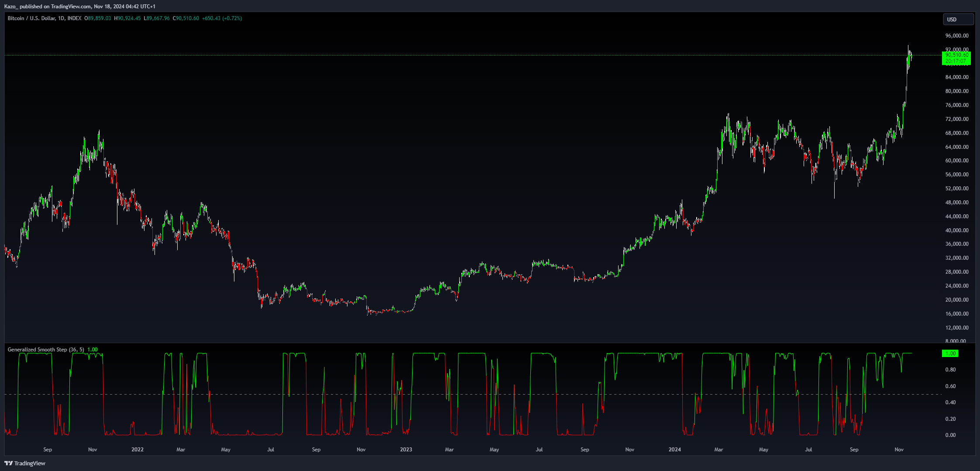Click the 64,000.00 price axis label
Viewport: 980px width, 471px height.
(x=957, y=147)
